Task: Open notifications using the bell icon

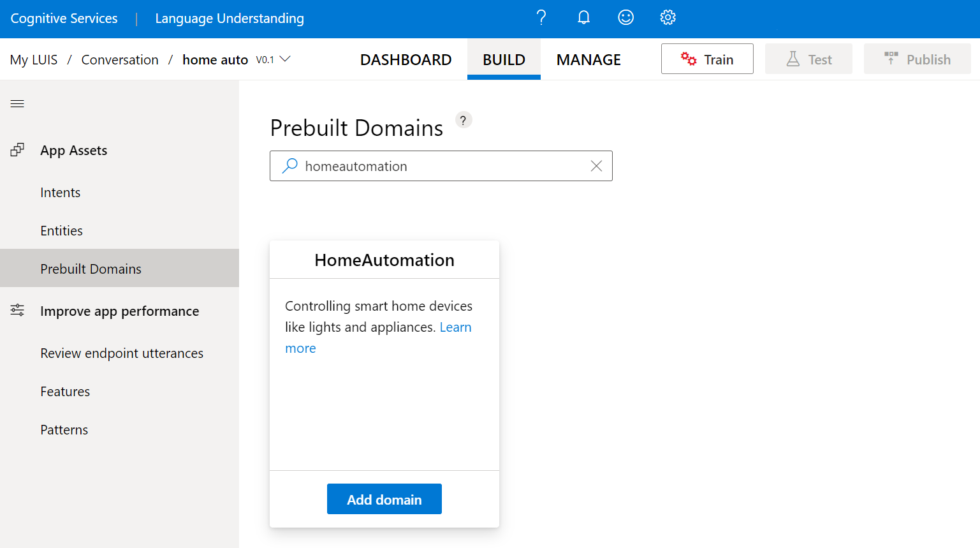Action: pos(583,17)
